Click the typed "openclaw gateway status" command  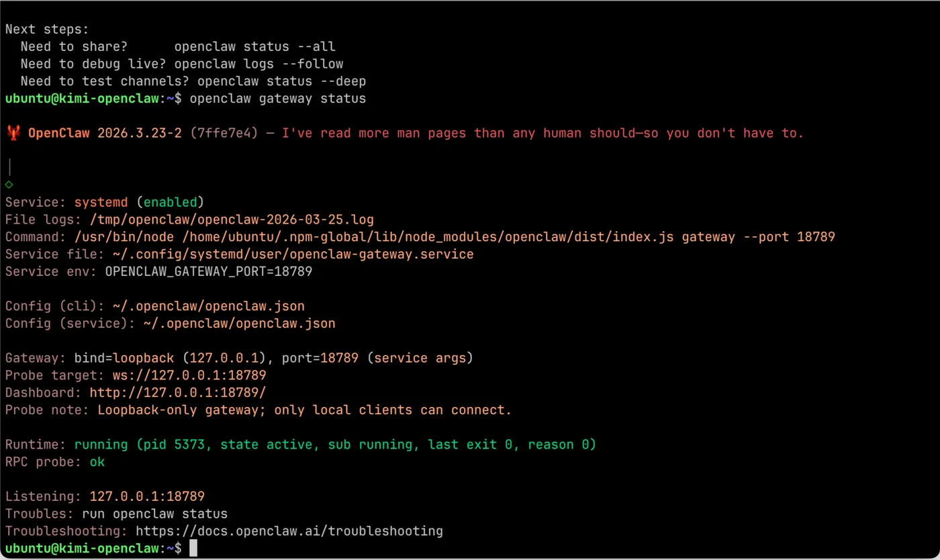278,99
